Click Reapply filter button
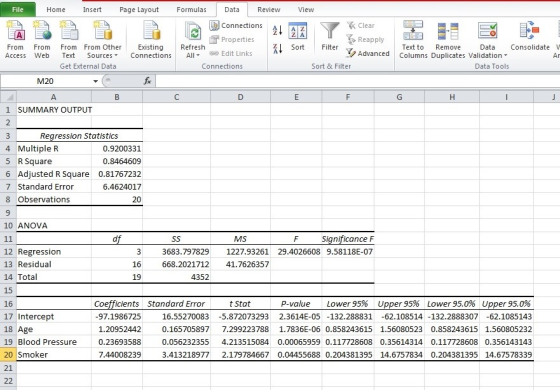 [365, 39]
